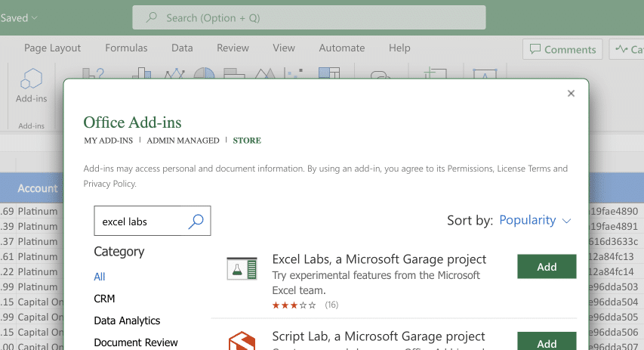Click the cell containing e96dda505
This screenshot has width=644, height=350.
pos(614,317)
